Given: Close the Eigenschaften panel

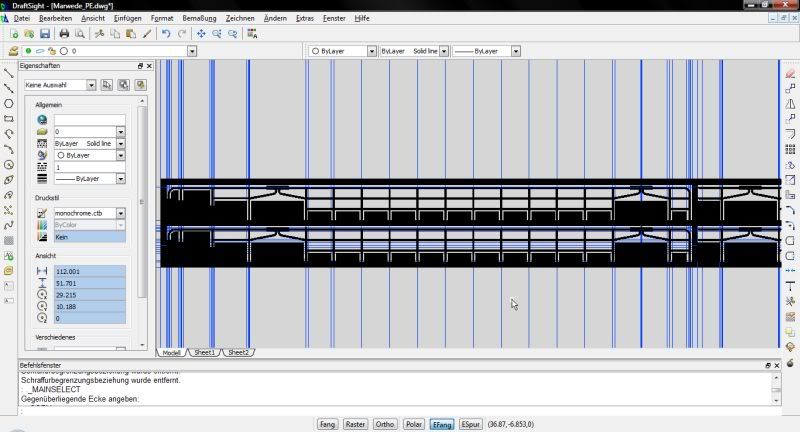Looking at the screenshot, I should 149,66.
